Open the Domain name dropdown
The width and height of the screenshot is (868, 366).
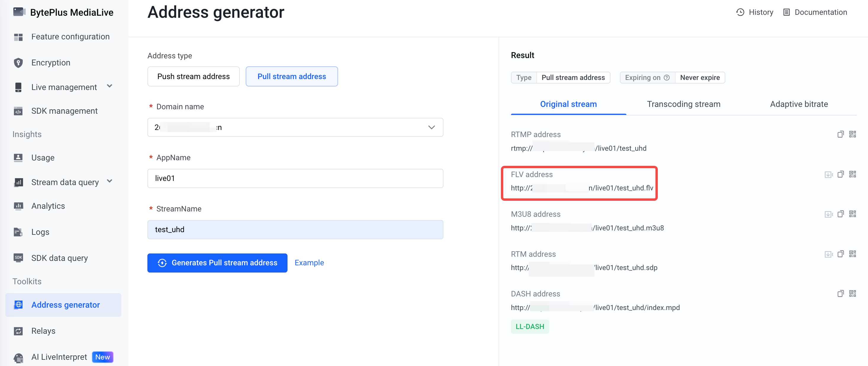click(295, 127)
